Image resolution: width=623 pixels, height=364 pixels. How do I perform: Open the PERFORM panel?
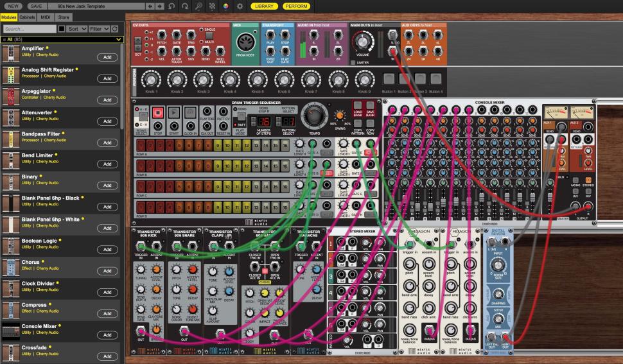coord(296,6)
